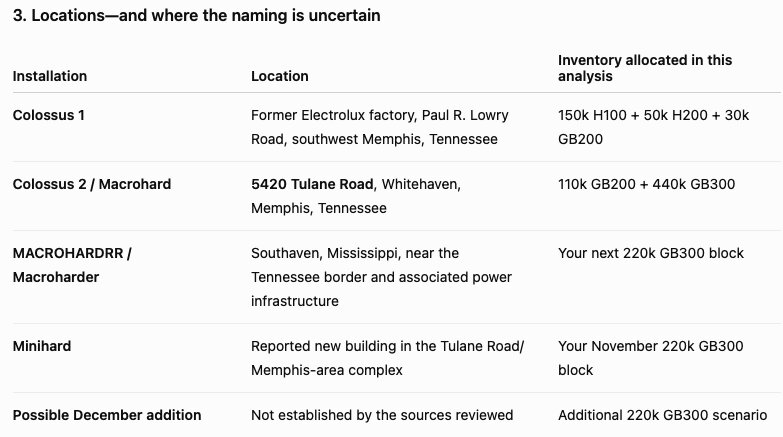Click the bold 5420 Tulane Road address
783x437 pixels.
click(x=312, y=184)
